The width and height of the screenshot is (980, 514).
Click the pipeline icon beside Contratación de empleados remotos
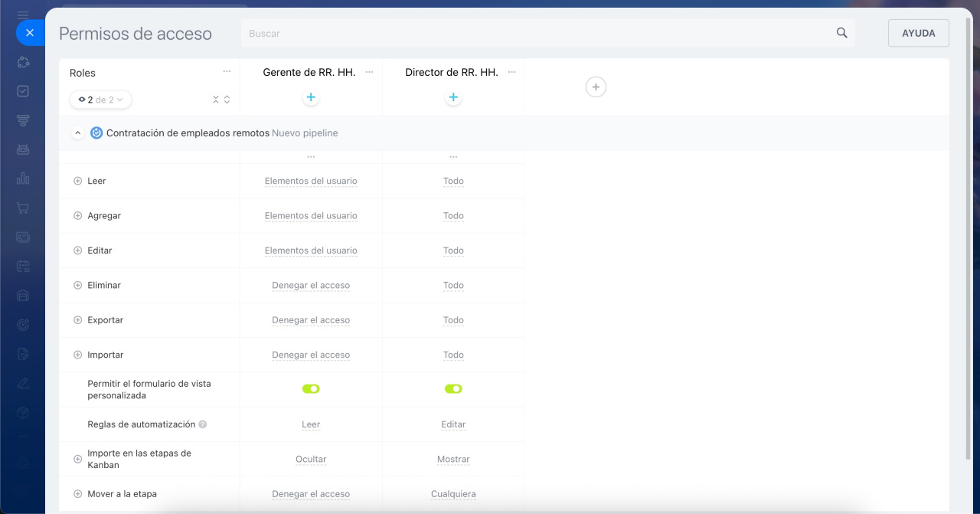click(96, 133)
